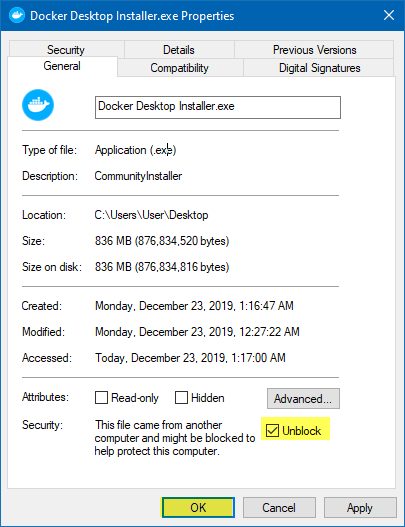Click the large Docker file icon
The image size is (405, 527).
tap(38, 105)
